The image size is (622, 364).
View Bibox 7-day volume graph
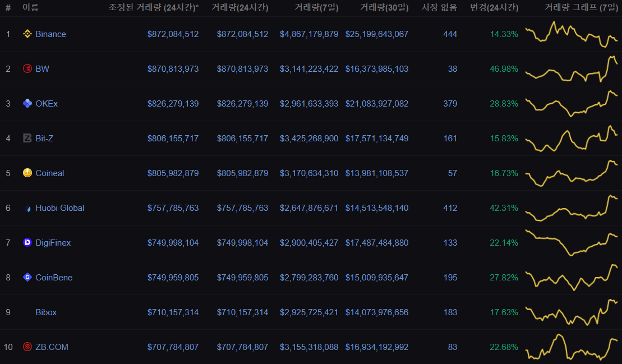[x=572, y=312]
